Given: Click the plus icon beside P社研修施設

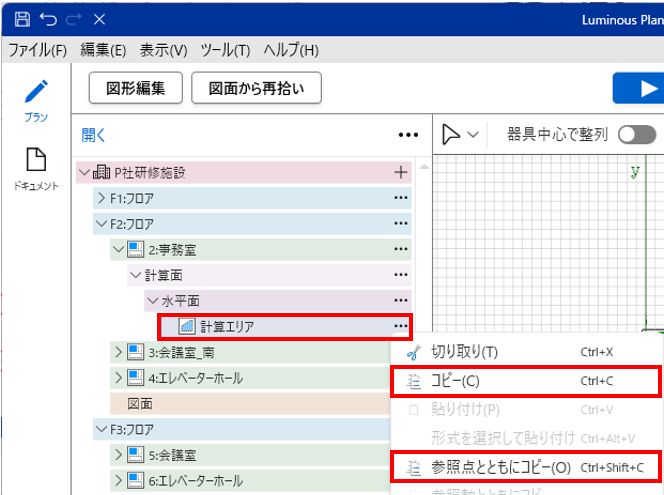Looking at the screenshot, I should pyautogui.click(x=401, y=172).
